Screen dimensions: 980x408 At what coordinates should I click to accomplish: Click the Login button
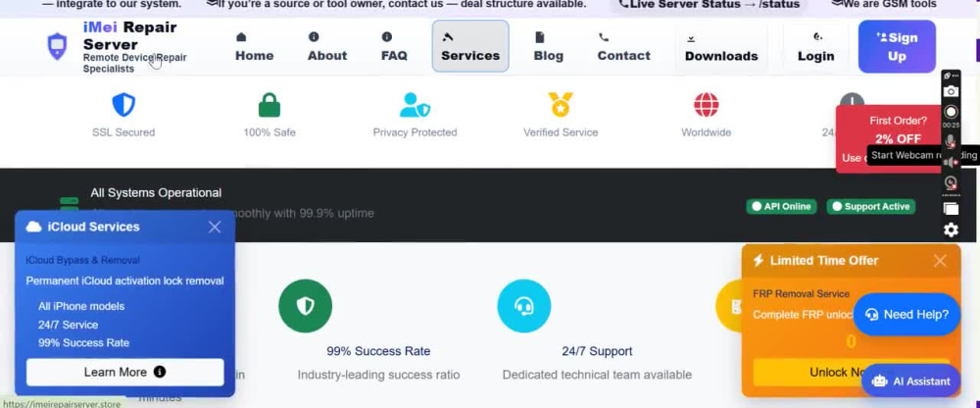point(815,47)
